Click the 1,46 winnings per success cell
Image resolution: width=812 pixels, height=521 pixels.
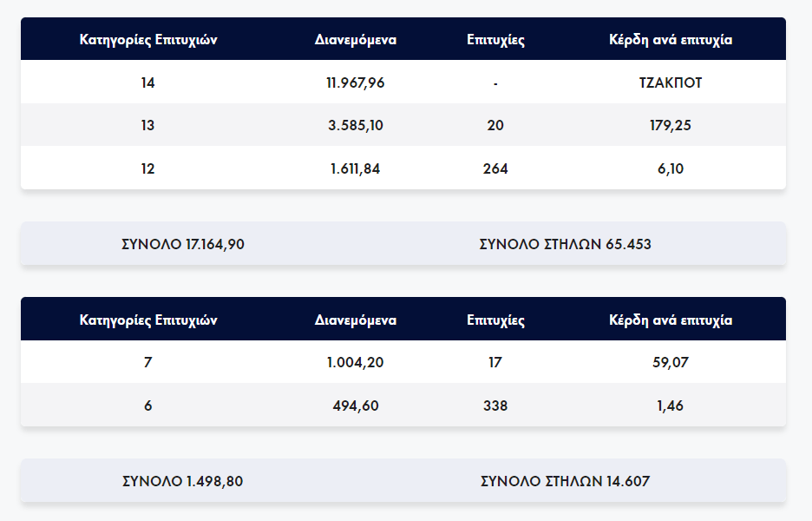(671, 406)
